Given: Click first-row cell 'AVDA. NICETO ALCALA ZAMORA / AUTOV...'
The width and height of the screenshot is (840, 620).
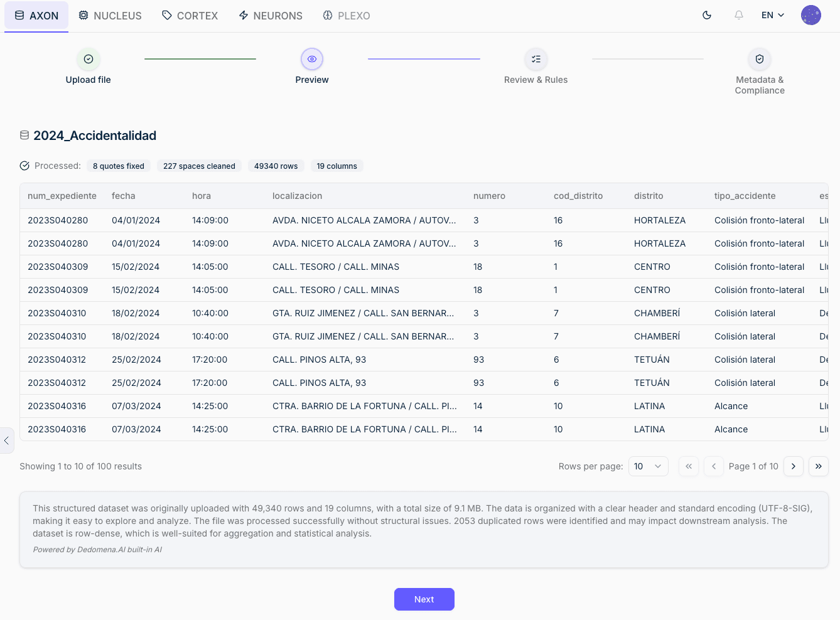Looking at the screenshot, I should click(364, 220).
